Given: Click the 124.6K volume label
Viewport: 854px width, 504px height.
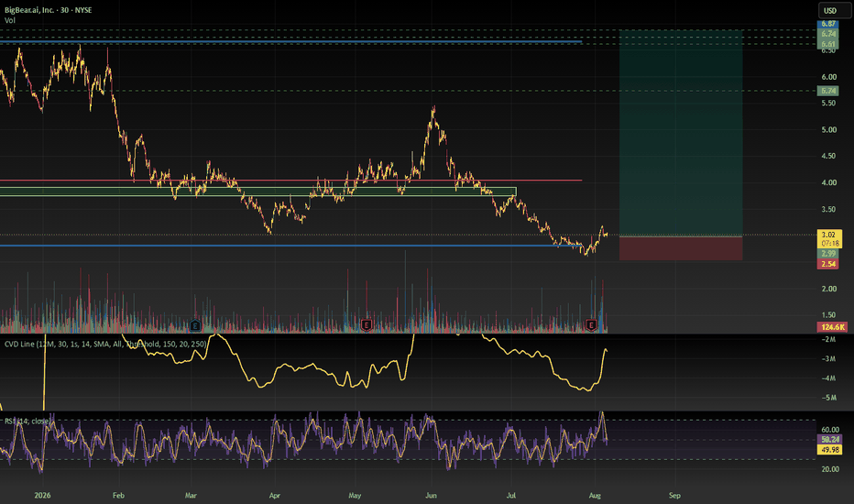Looking at the screenshot, I should tap(832, 327).
